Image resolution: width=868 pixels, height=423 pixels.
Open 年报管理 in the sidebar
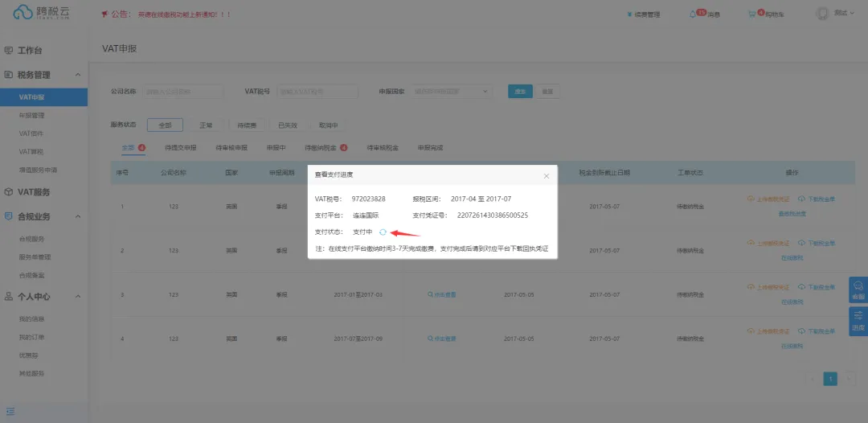click(x=31, y=116)
